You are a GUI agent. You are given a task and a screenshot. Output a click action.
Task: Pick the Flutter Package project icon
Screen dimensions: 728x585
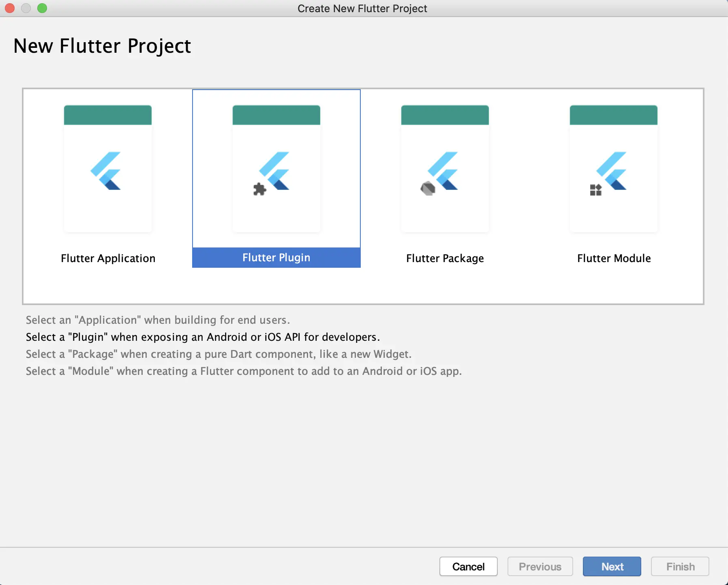[445, 168]
